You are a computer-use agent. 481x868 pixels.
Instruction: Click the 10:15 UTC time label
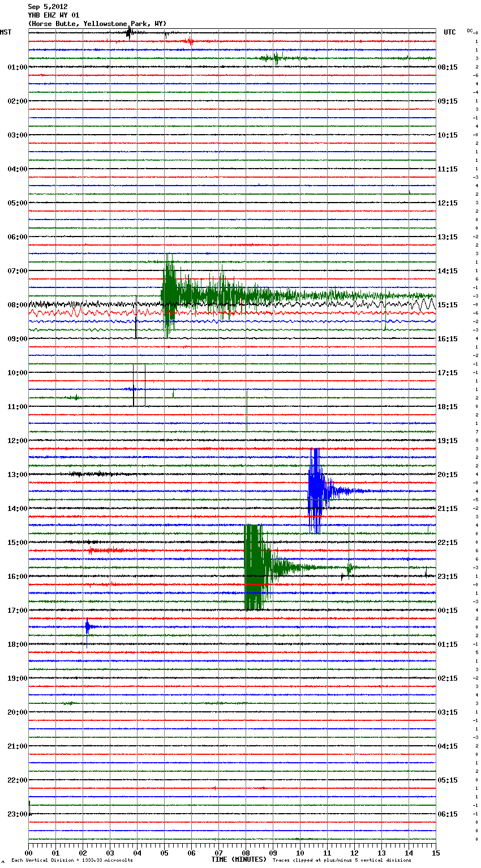[448, 135]
